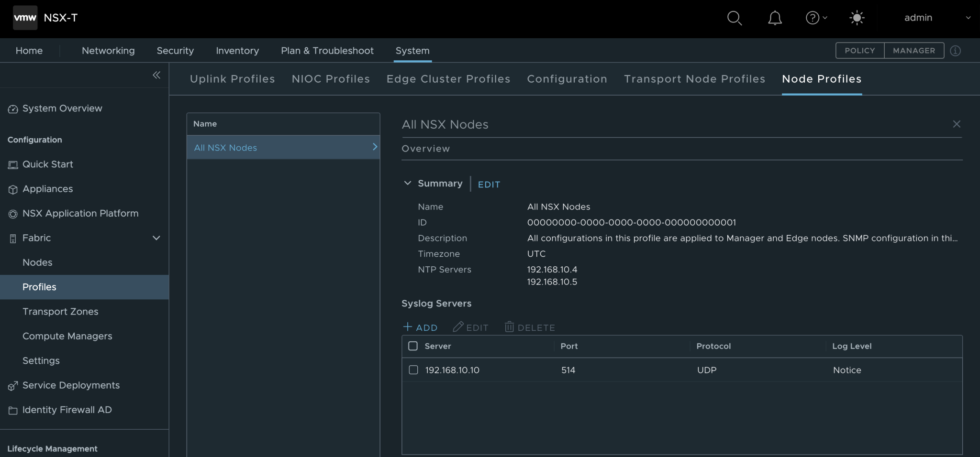Select the checkbox for syslog server 192.168.10.10
The height and width of the screenshot is (457, 980).
(x=412, y=370)
